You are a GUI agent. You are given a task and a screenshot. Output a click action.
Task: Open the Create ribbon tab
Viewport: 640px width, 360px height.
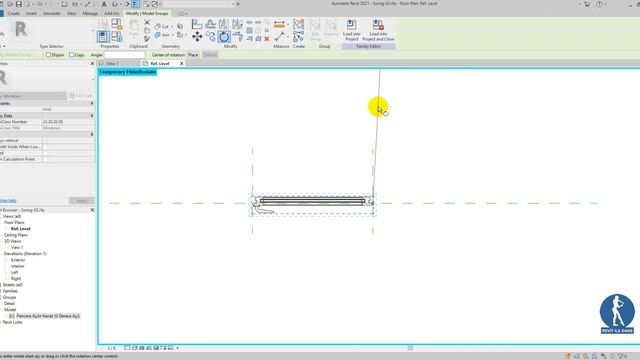13,13
